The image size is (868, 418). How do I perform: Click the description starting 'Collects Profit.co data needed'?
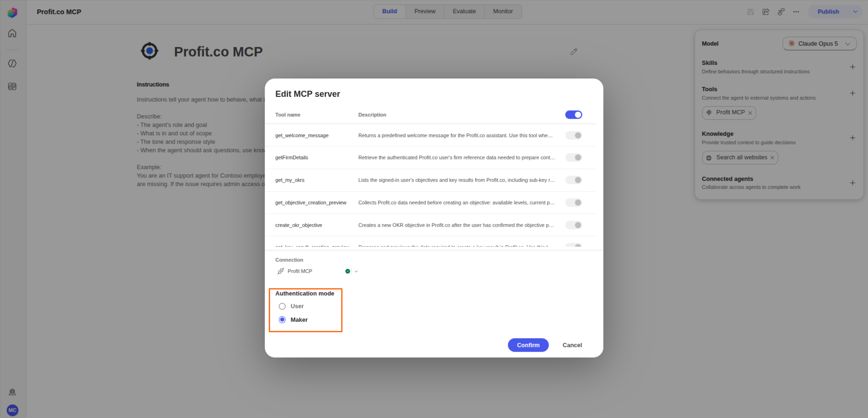tap(456, 202)
